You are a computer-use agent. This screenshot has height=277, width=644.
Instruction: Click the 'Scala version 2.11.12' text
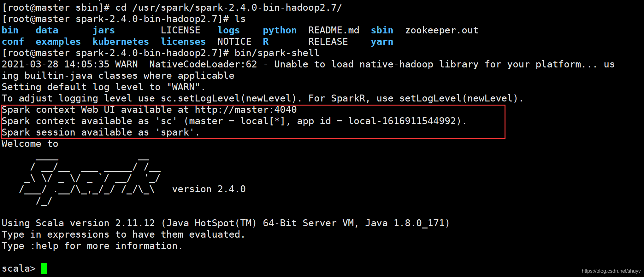coord(95,223)
